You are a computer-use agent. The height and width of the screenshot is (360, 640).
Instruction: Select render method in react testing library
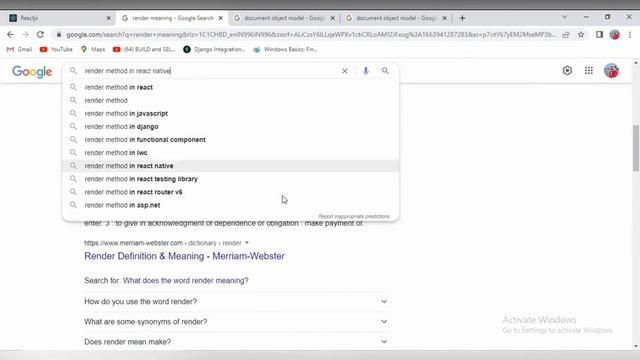231,179
